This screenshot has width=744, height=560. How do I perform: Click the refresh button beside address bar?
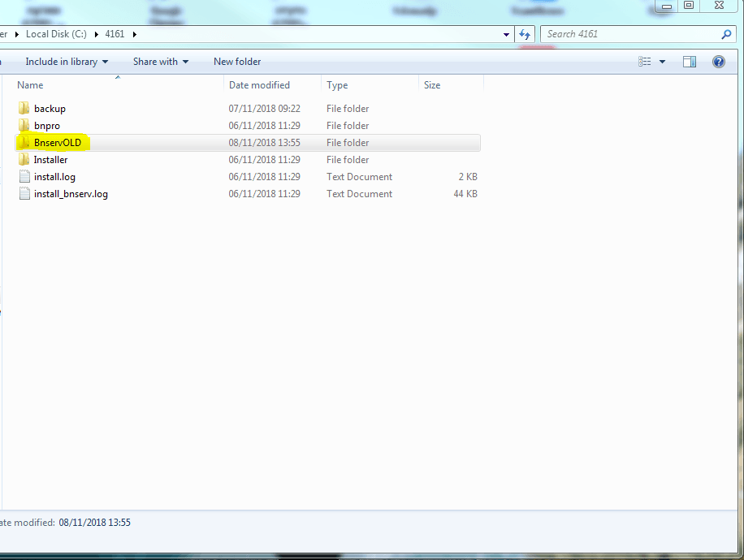pos(525,34)
